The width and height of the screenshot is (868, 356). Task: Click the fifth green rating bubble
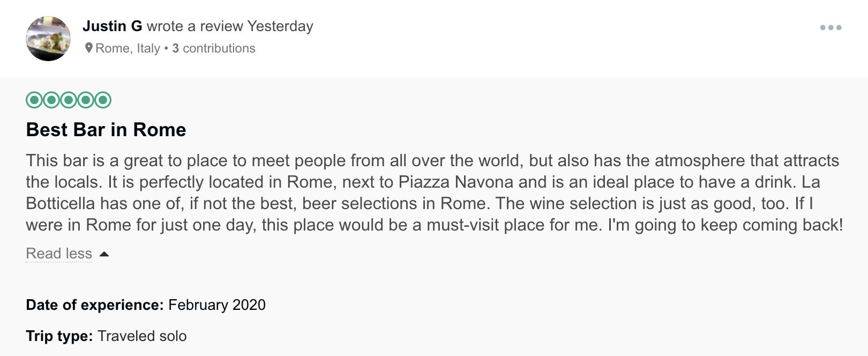(x=103, y=100)
